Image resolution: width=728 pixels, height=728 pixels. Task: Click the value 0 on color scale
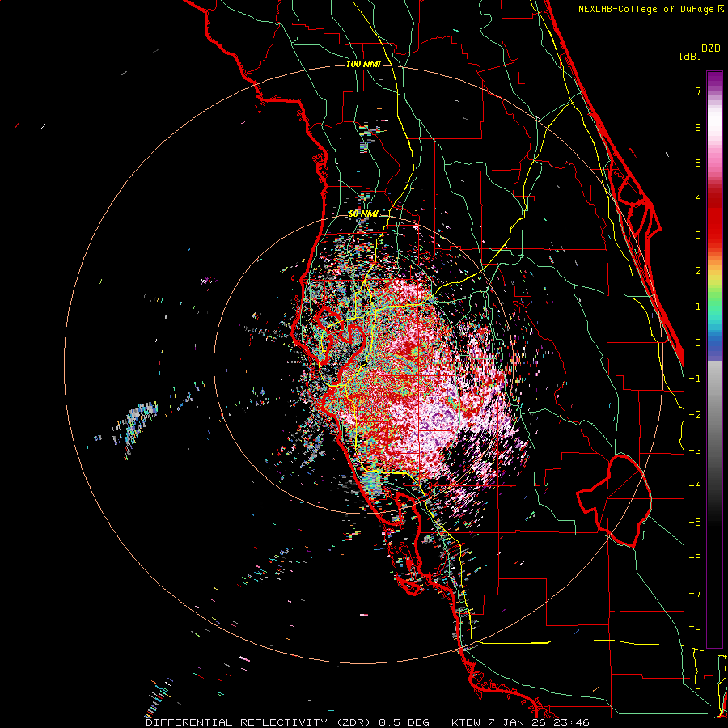point(698,343)
